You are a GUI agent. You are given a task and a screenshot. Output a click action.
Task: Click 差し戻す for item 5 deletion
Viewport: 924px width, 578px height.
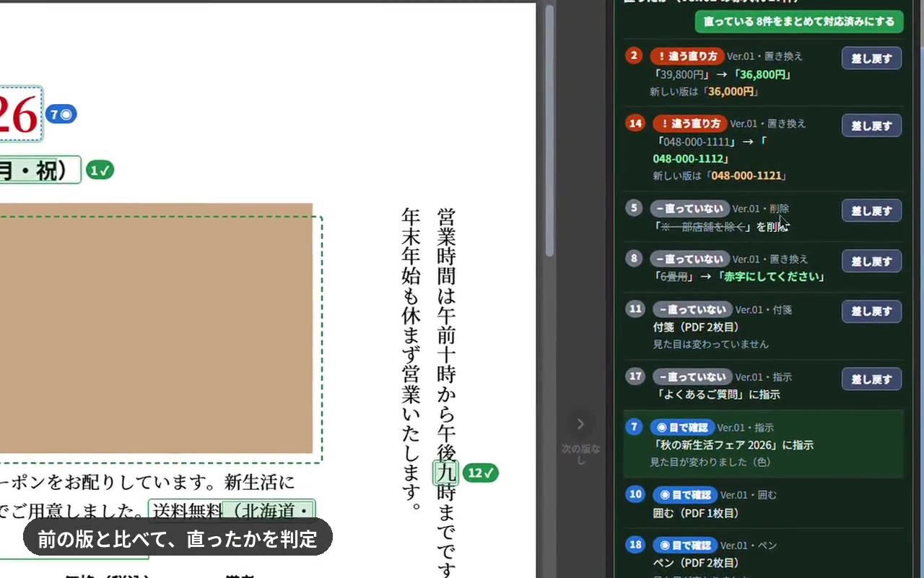point(871,211)
